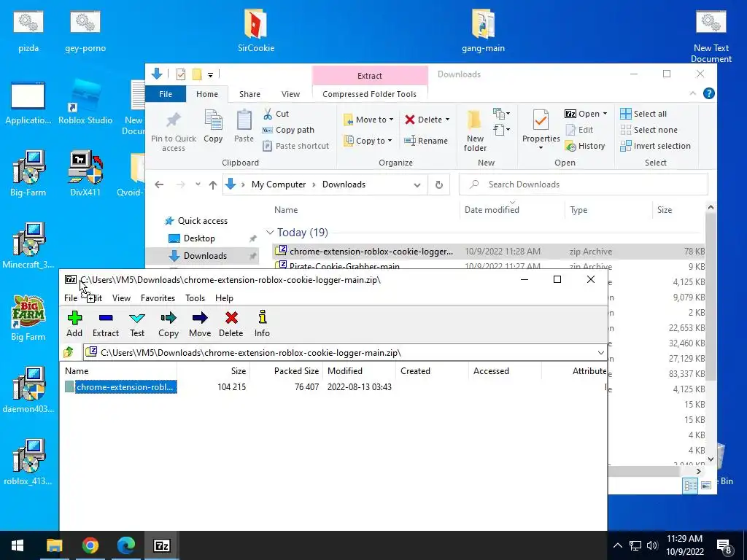Screen dimensions: 747x560
Task: Run Test on the archive in 7-Zip
Action: 137,324
